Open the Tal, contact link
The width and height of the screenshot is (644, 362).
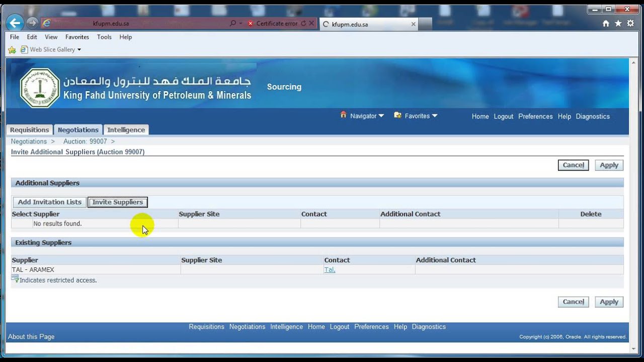coord(330,270)
